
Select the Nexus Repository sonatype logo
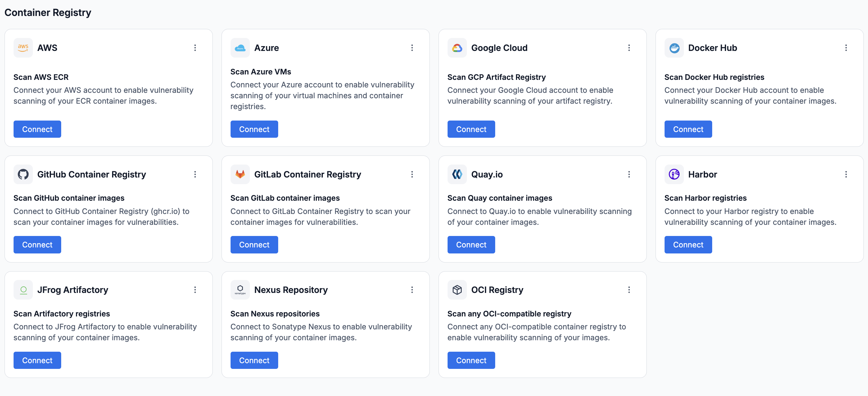click(x=240, y=290)
